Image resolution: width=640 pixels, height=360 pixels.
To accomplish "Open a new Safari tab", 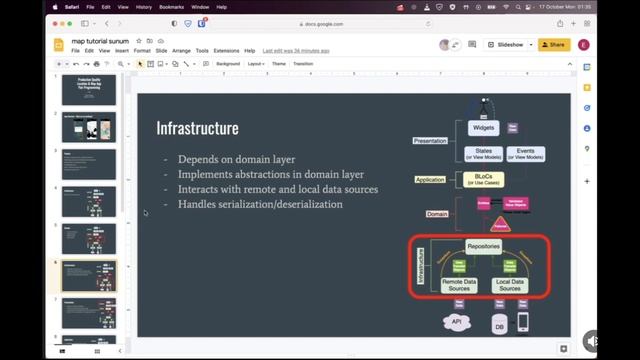I will click(573, 24).
